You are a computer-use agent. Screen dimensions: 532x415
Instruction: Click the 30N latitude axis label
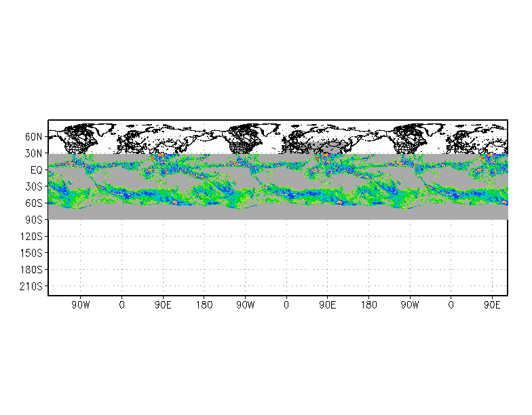[34, 153]
